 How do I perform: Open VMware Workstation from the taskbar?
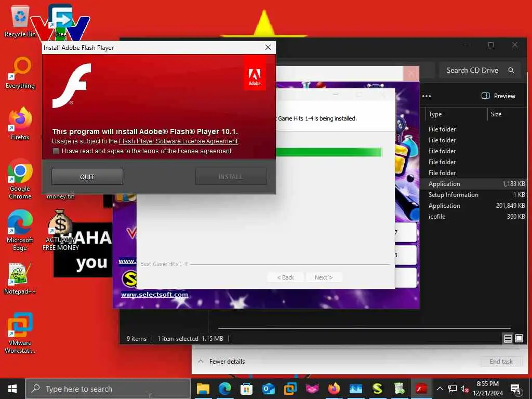290,389
